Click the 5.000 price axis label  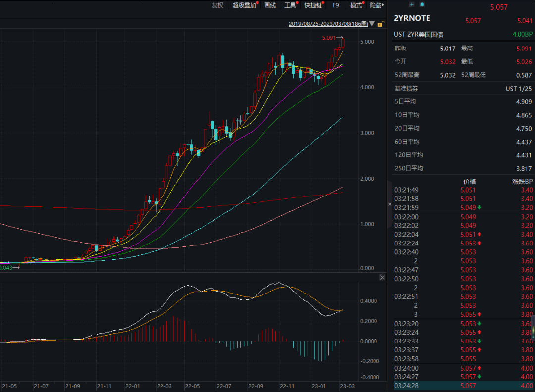click(x=367, y=42)
